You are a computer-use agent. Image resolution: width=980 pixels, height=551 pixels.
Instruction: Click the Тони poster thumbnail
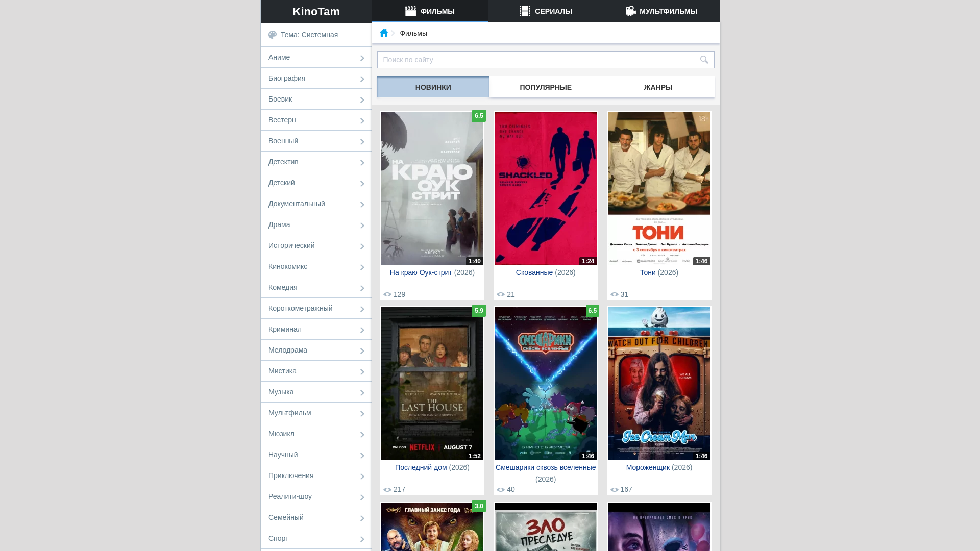(x=659, y=189)
